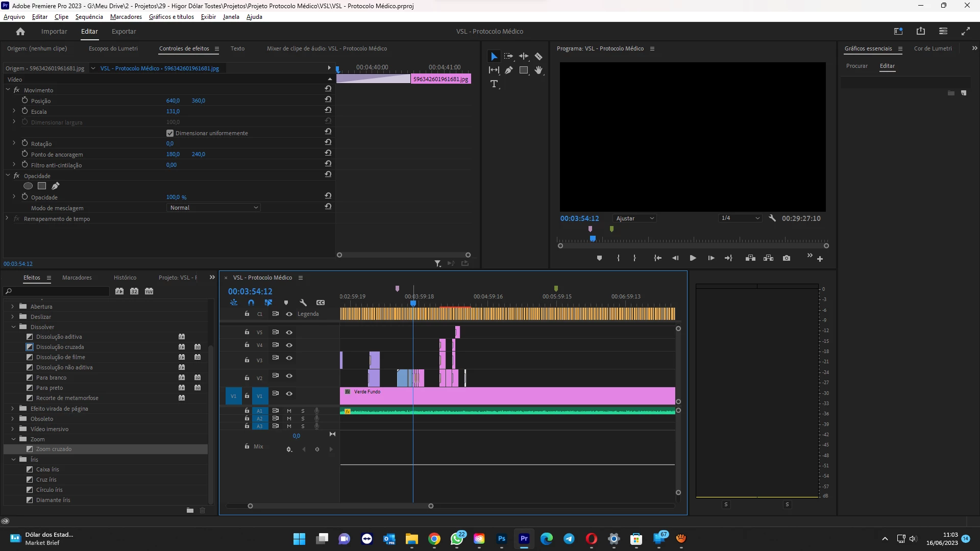Select the Type tool
980x551 pixels.
point(494,84)
